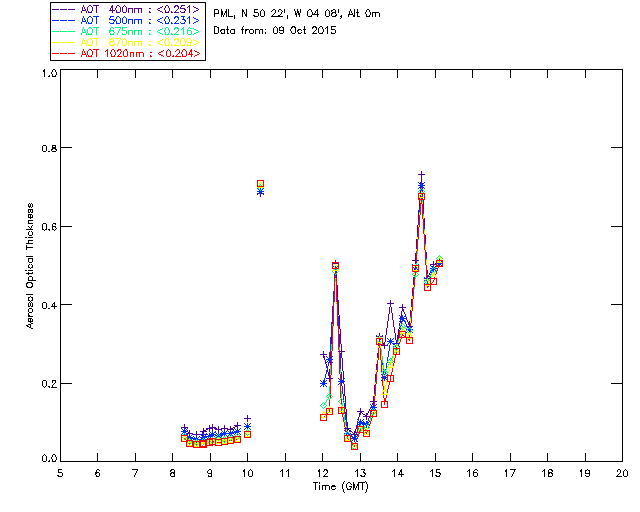Image resolution: width=640 pixels, height=512 pixels.
Task: Click the purple dashed line sample in legend
Action: [64, 9]
